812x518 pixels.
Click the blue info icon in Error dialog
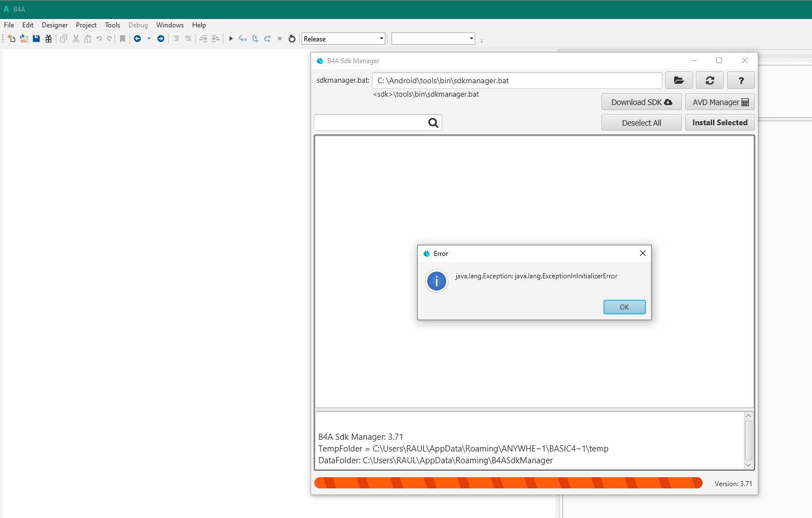click(437, 281)
